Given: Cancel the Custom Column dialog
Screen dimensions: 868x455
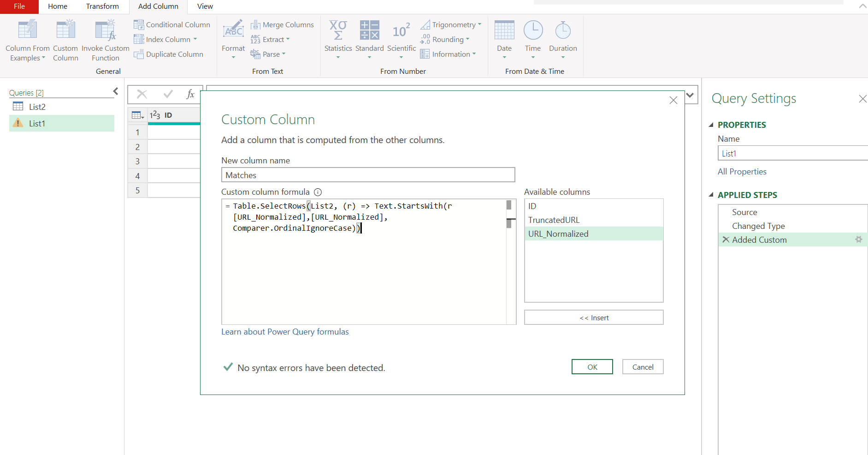Looking at the screenshot, I should coord(643,367).
